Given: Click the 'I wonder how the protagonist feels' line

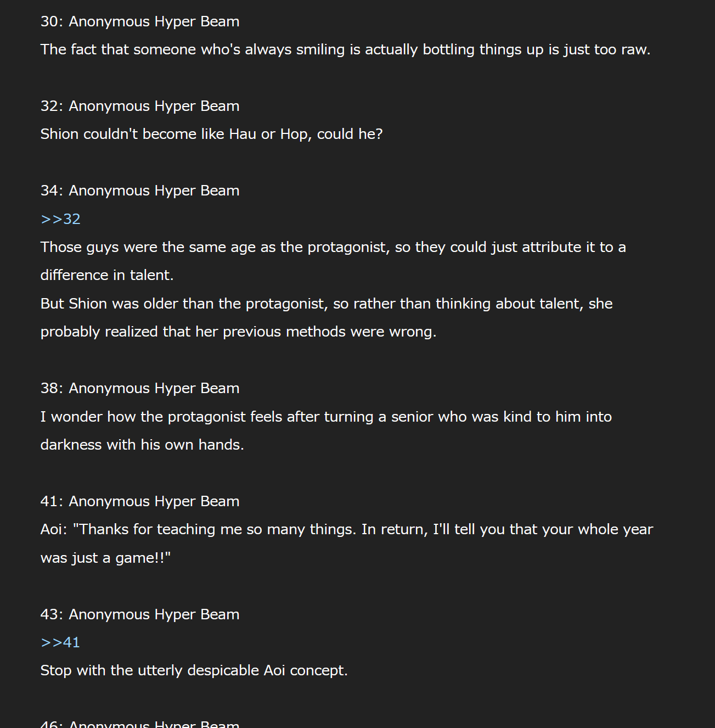Looking at the screenshot, I should tap(326, 417).
